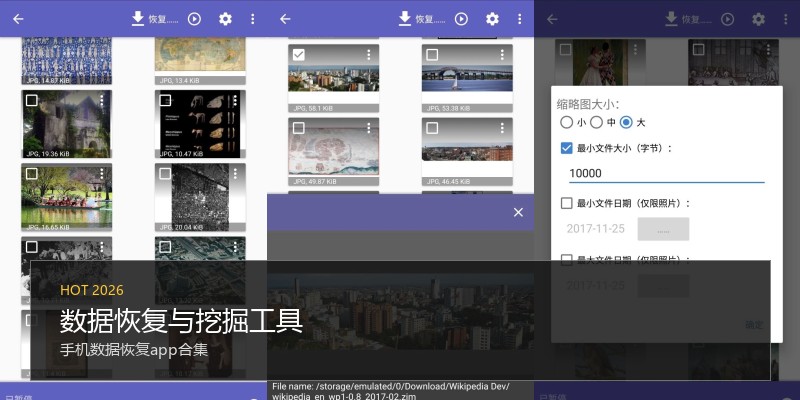Open the JPG 53.38 KiB bridge thumbnail

tap(467, 78)
